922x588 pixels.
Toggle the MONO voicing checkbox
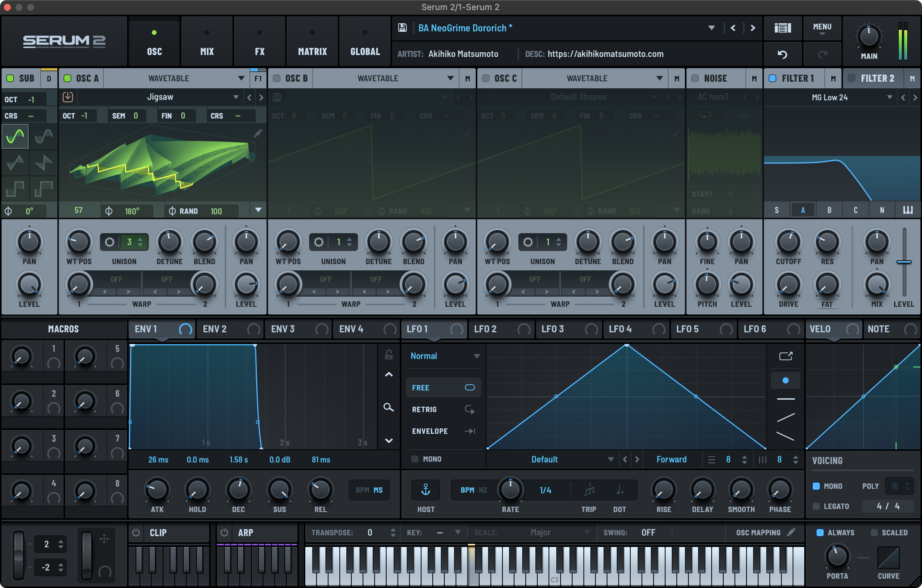point(816,486)
